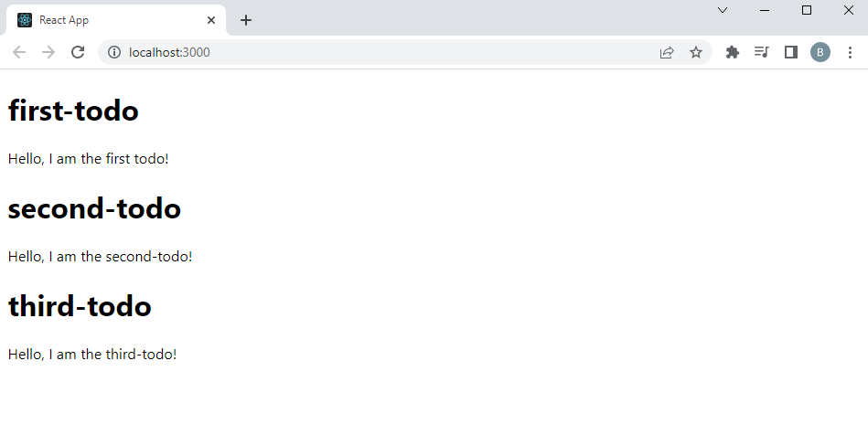View site information icon in address bar
Image resolution: width=868 pixels, height=435 pixels.
point(114,52)
